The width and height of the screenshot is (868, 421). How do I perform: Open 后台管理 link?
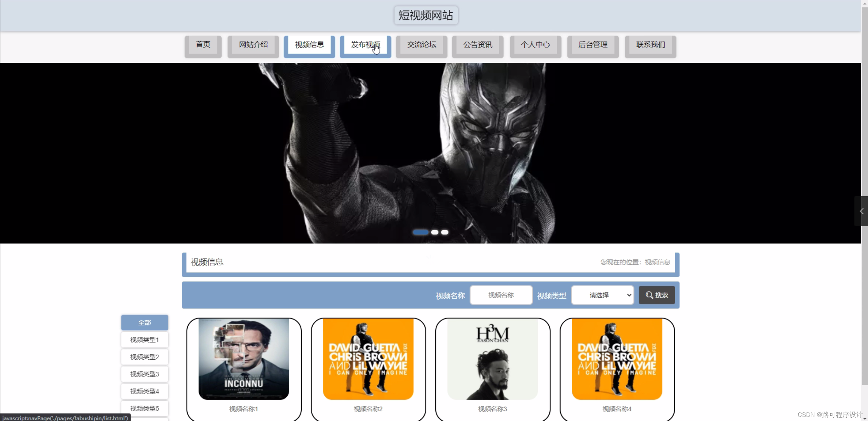593,45
